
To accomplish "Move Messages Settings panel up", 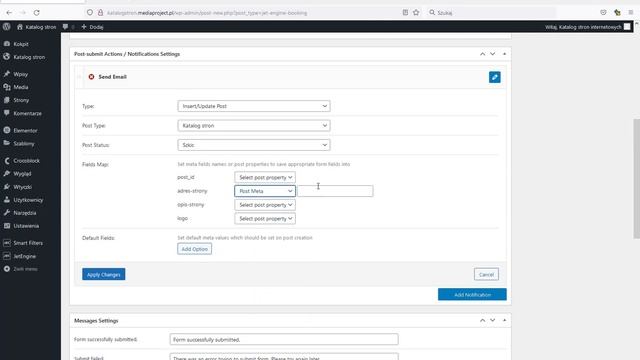I will coord(482,320).
